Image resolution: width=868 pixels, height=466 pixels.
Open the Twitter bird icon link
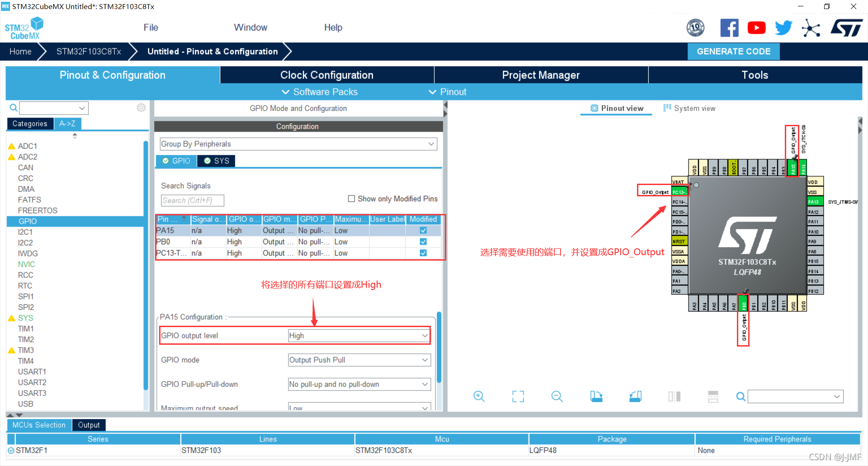pyautogui.click(x=783, y=28)
